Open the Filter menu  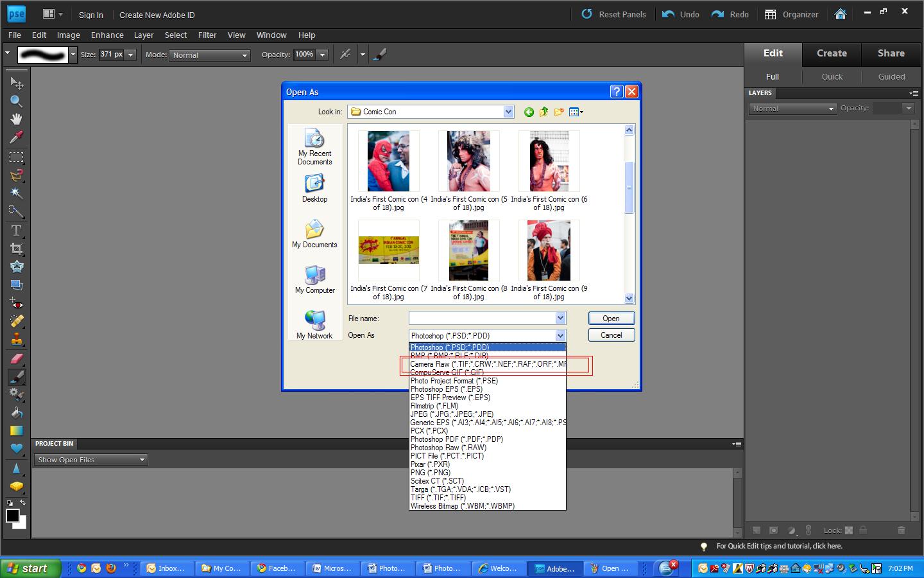coord(207,35)
